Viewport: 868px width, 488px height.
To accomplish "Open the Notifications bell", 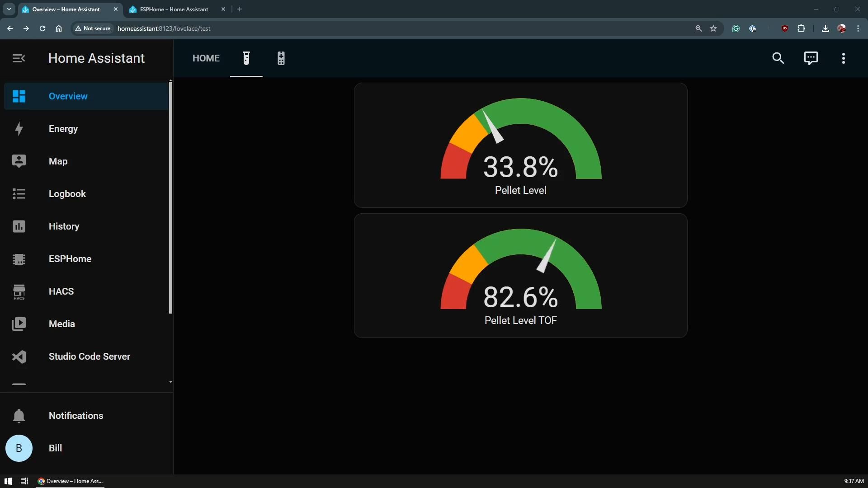I will pyautogui.click(x=19, y=416).
